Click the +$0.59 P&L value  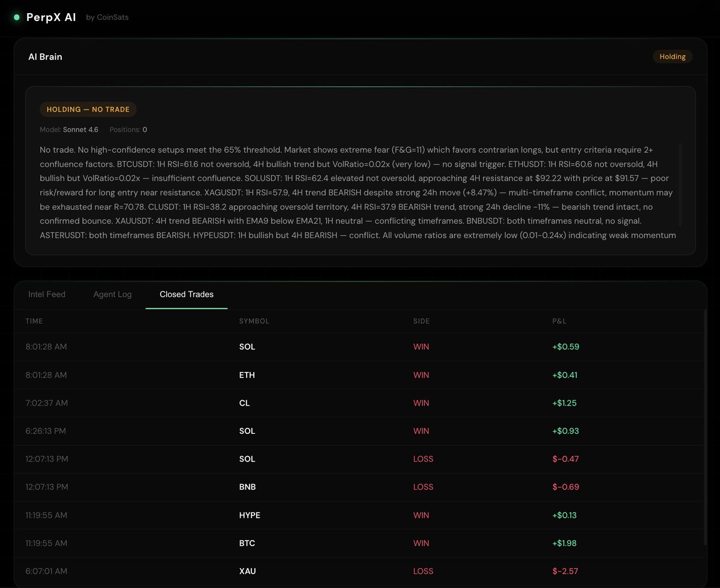566,347
